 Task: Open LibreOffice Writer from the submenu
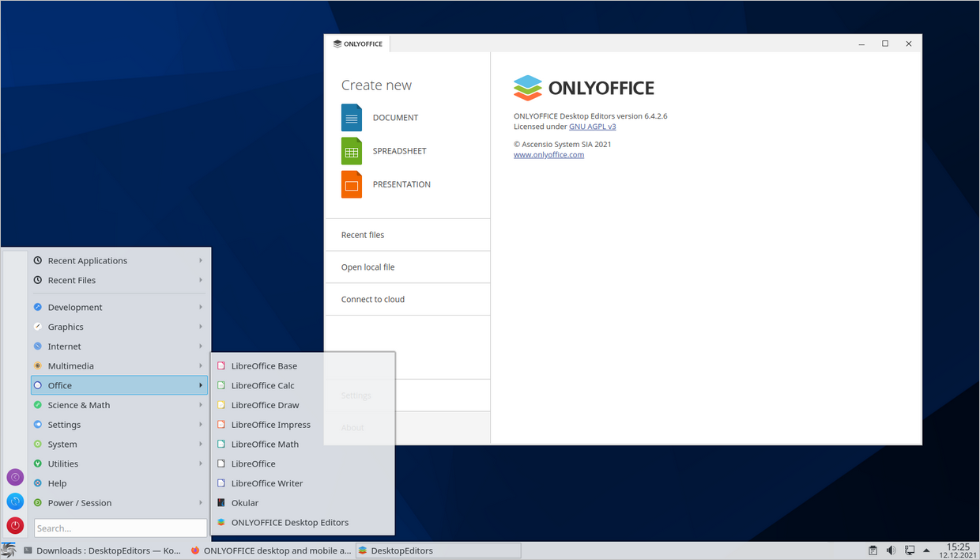[268, 482]
